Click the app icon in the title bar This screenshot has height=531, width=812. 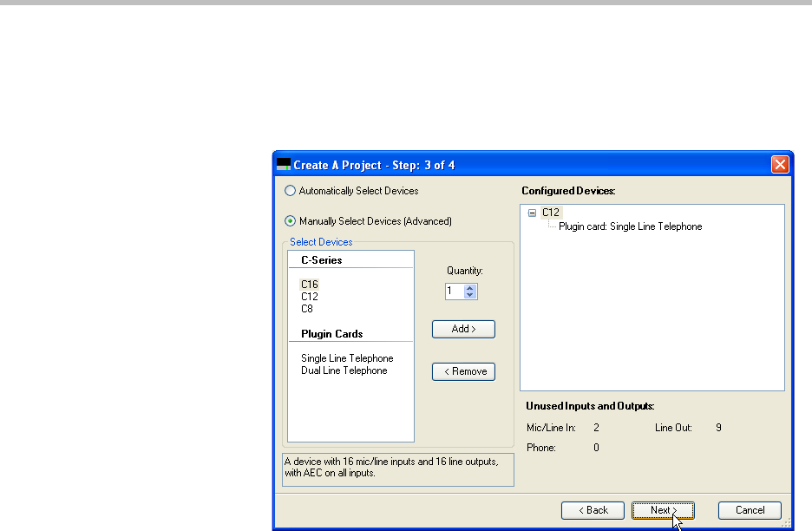(284, 164)
